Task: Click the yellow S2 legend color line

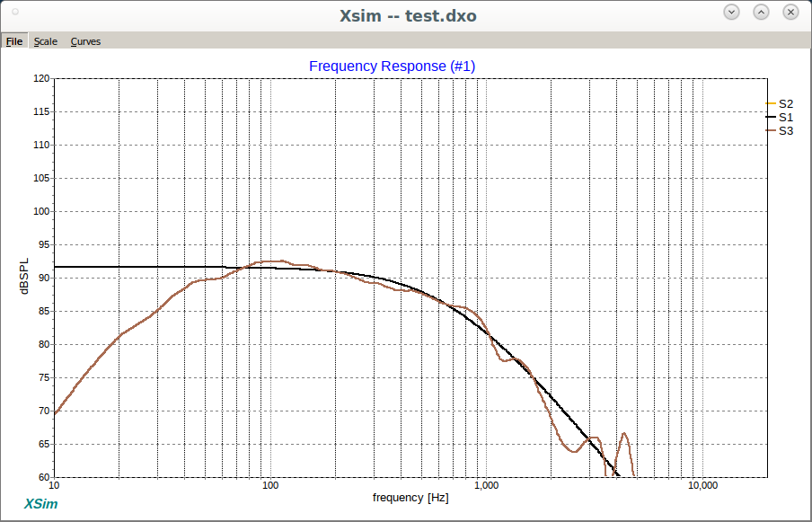Action: (x=771, y=103)
